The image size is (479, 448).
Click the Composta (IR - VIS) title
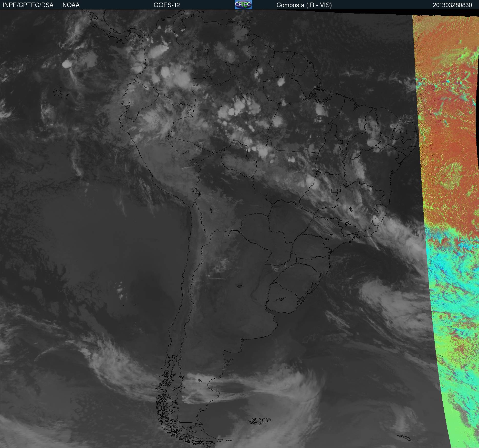[x=304, y=5]
